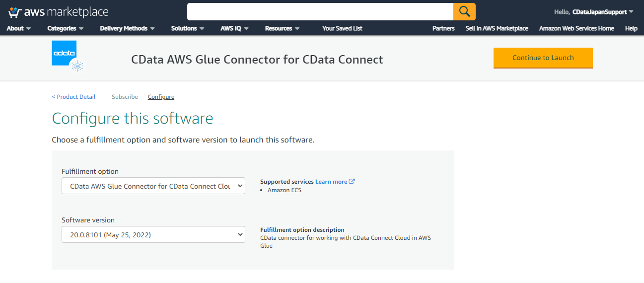Open the Categories menu
This screenshot has width=644, height=283.
(65, 28)
